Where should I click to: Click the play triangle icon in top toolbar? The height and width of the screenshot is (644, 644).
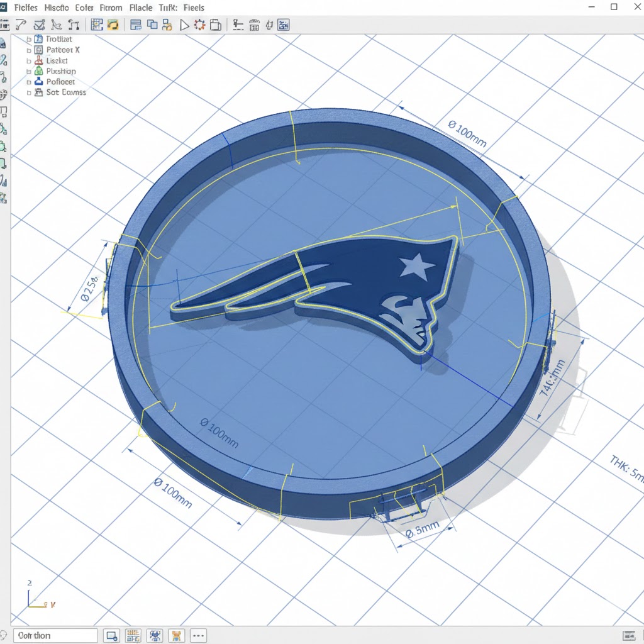coord(184,25)
